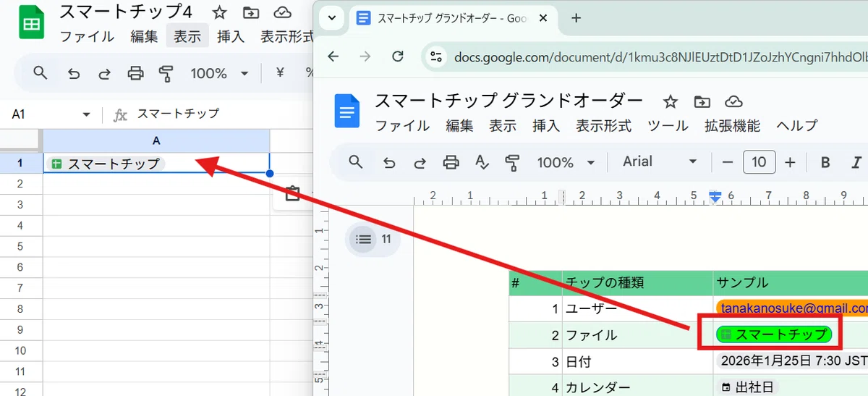Viewport: 868px width, 396px height.
Task: Open the ヘルプ menu in Docs
Action: [796, 126]
